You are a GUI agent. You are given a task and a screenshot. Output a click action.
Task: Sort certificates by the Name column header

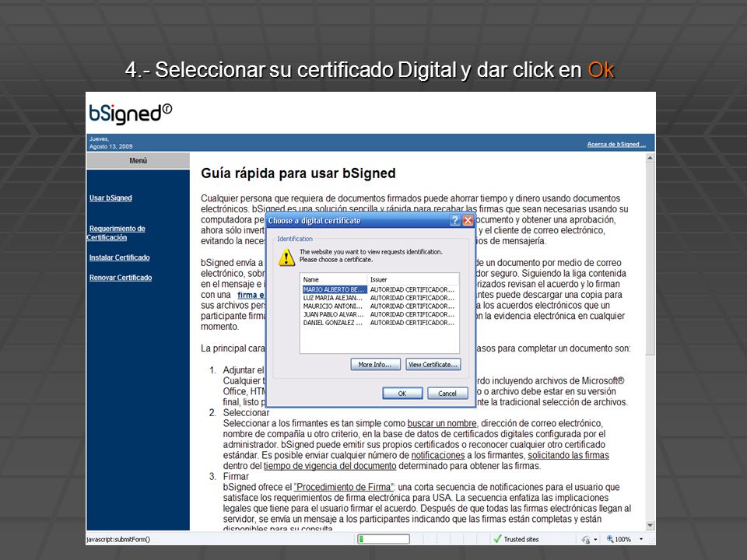click(x=334, y=279)
